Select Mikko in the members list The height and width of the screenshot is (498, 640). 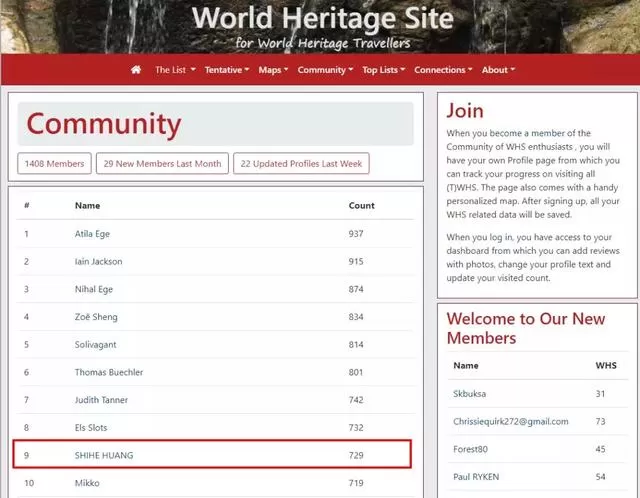87,483
